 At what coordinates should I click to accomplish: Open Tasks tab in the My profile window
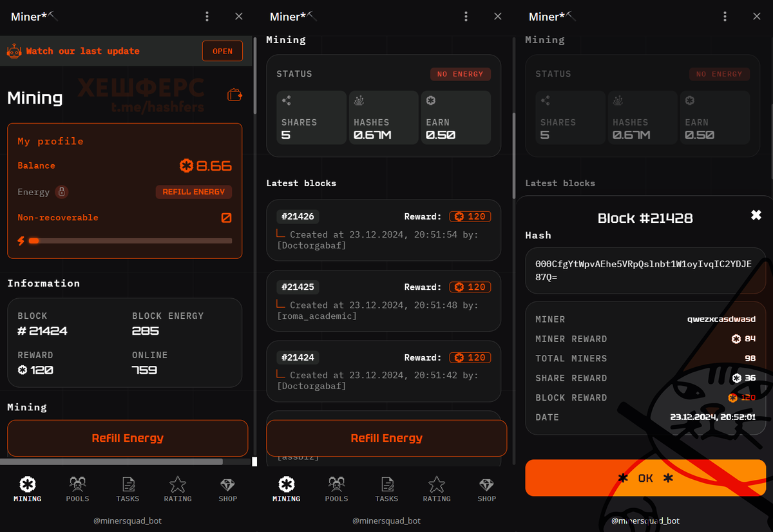pos(128,489)
